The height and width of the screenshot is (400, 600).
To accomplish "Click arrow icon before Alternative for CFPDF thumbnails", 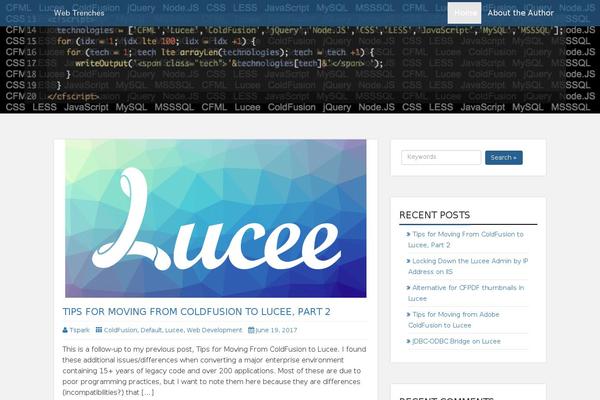I will click(408, 288).
